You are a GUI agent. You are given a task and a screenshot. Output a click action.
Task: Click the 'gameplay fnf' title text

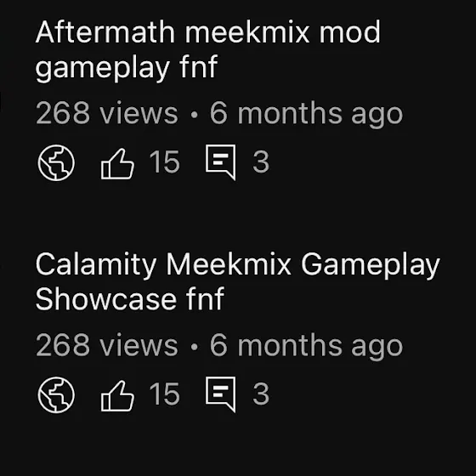(x=127, y=67)
